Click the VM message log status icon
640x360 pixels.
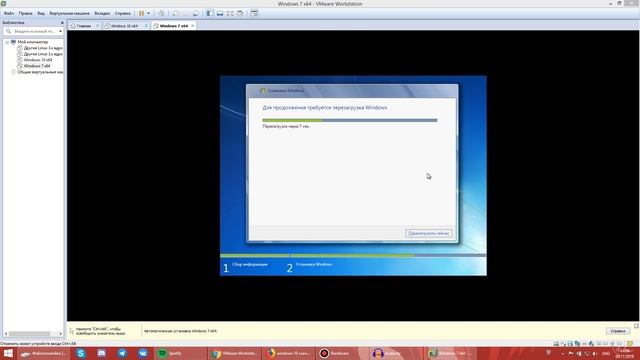tap(631, 344)
